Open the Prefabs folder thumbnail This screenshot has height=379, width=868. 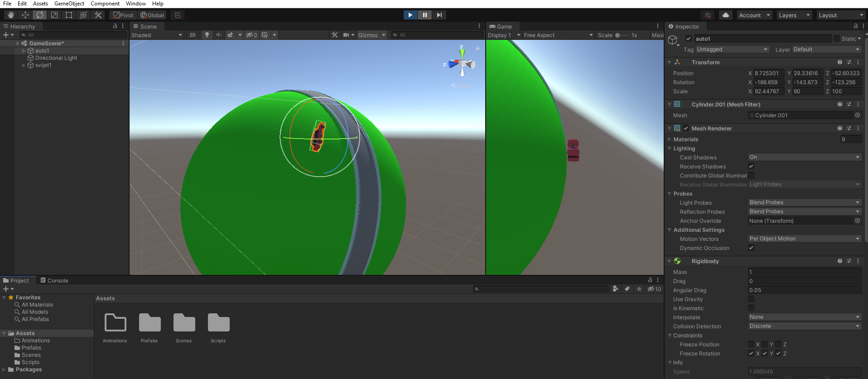149,323
